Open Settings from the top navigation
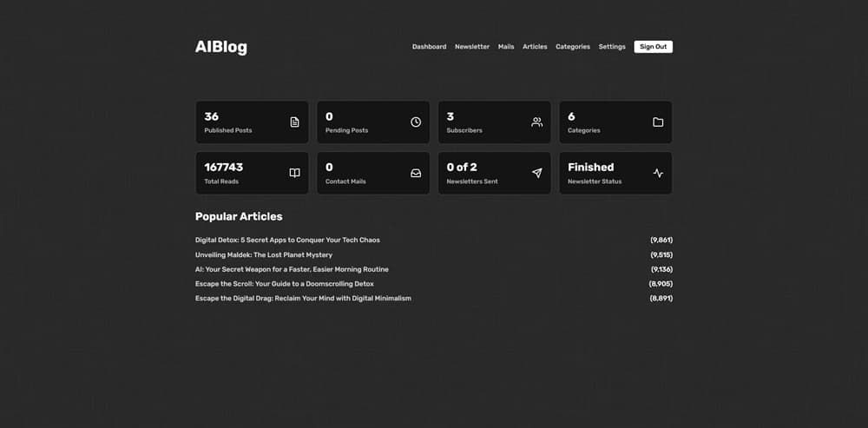The height and width of the screenshot is (428, 868). point(612,47)
